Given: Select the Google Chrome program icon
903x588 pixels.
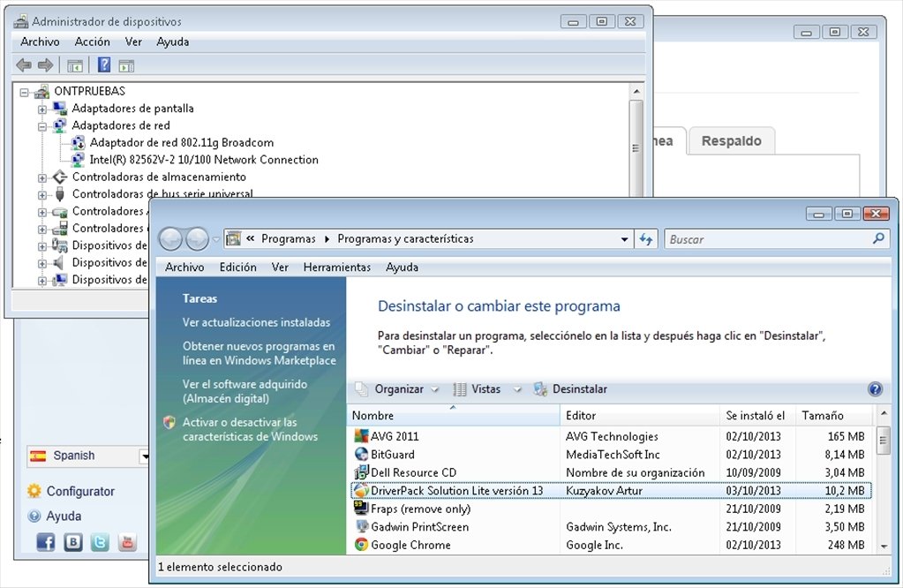Looking at the screenshot, I should pyautogui.click(x=363, y=545).
